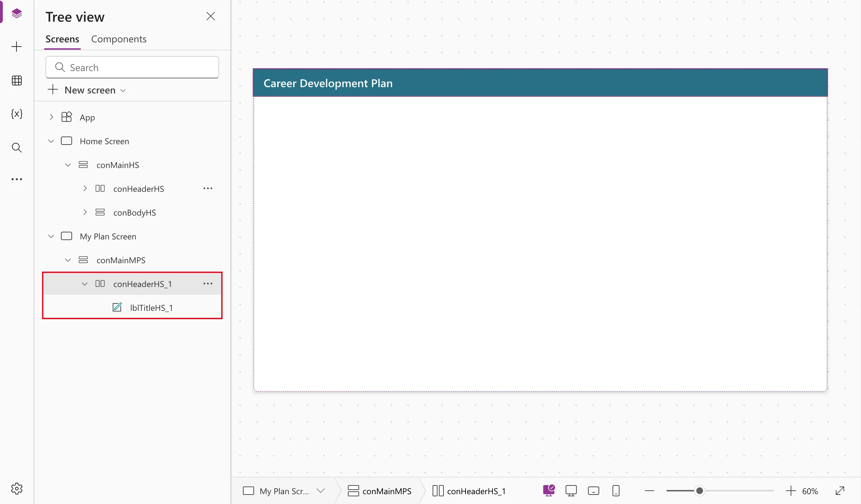
Task: Open the Settings gear icon
Action: 17,489
